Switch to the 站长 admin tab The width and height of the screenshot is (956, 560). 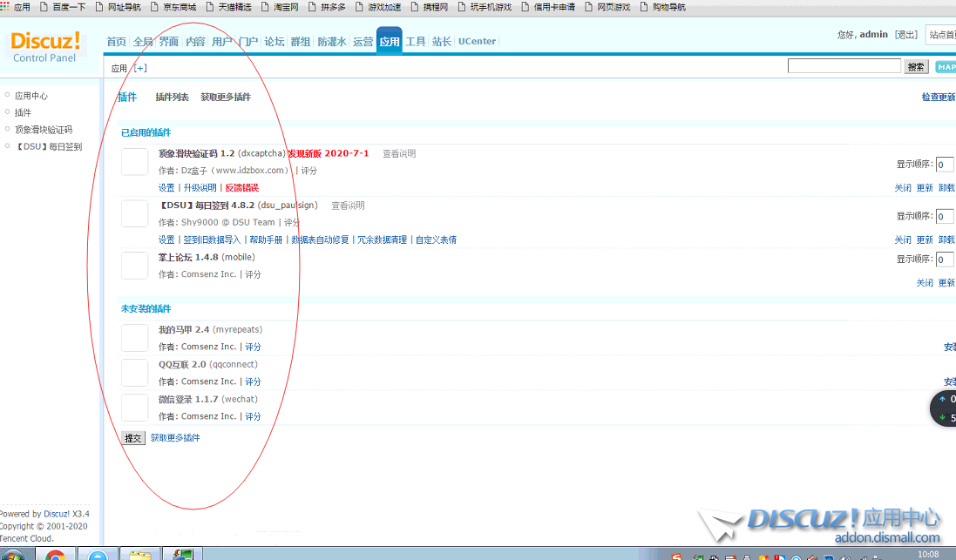(x=442, y=42)
